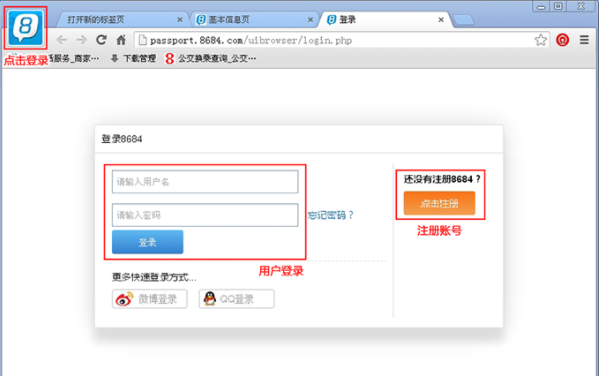Minimize the browser window
This screenshot has width=599, height=376.
click(x=541, y=6)
